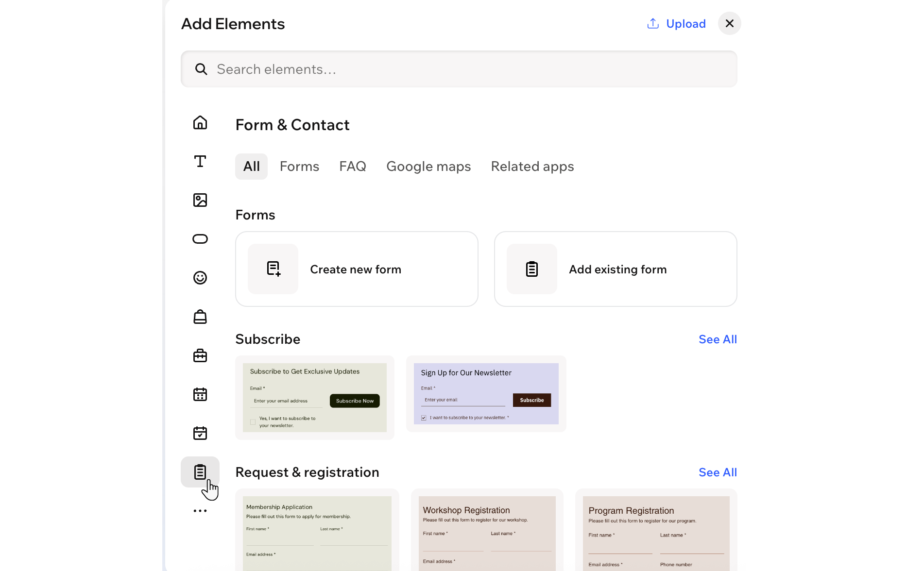The image size is (924, 571).
Task: Choose Sign Up for Our Newsletter template
Action: (x=486, y=394)
